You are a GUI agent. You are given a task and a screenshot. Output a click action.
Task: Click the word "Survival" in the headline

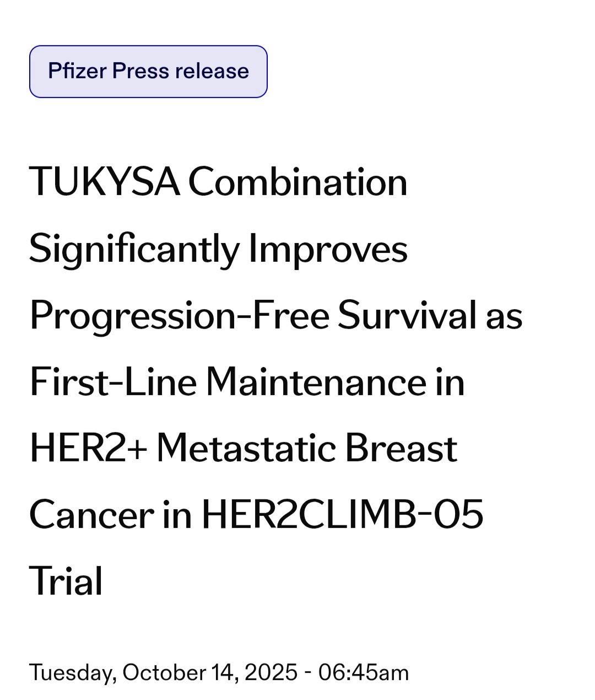tap(408, 315)
